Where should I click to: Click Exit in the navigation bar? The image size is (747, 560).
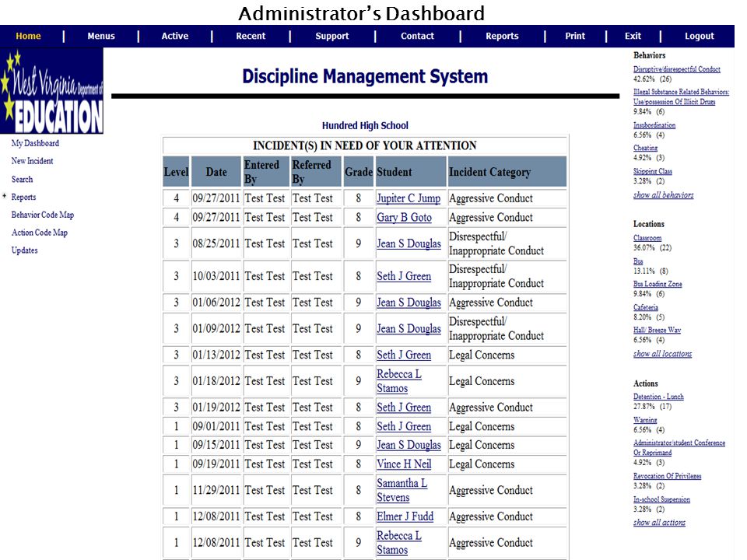point(633,37)
